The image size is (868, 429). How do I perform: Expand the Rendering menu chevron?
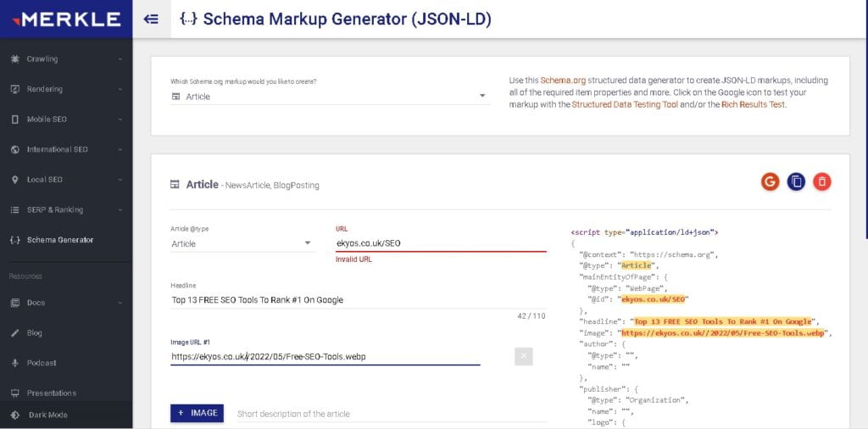click(x=120, y=89)
